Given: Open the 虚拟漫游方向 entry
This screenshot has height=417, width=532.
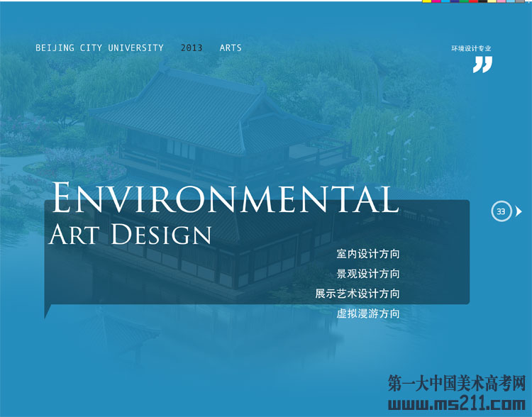Looking at the screenshot, I should coord(367,313).
